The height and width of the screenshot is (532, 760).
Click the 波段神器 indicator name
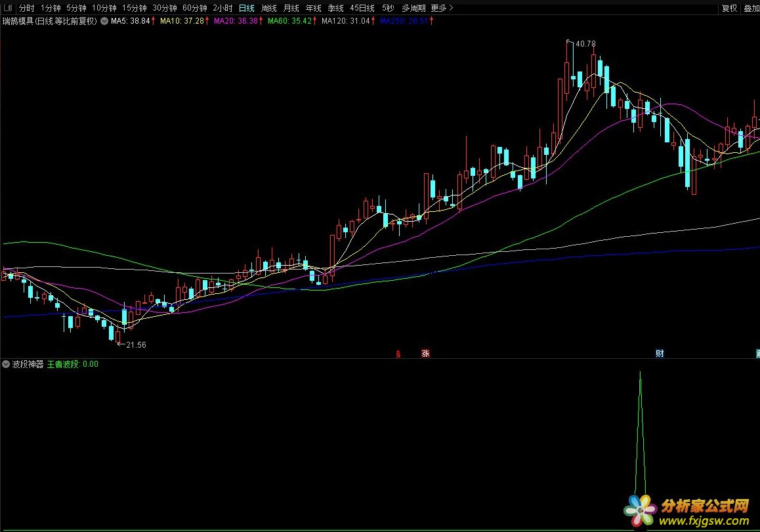[28, 364]
